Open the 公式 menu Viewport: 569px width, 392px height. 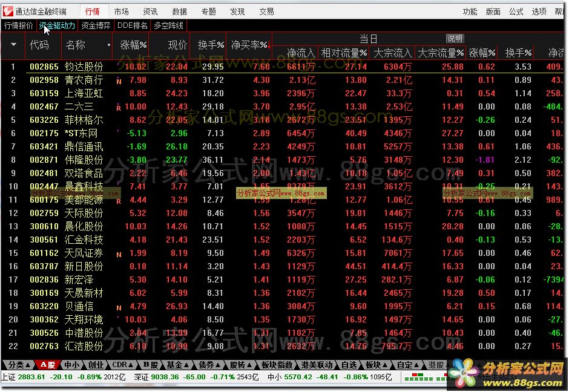[x=516, y=11]
